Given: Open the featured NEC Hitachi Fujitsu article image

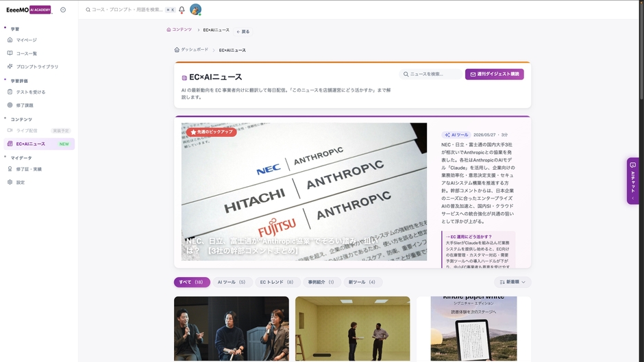Looking at the screenshot, I should point(304,192).
